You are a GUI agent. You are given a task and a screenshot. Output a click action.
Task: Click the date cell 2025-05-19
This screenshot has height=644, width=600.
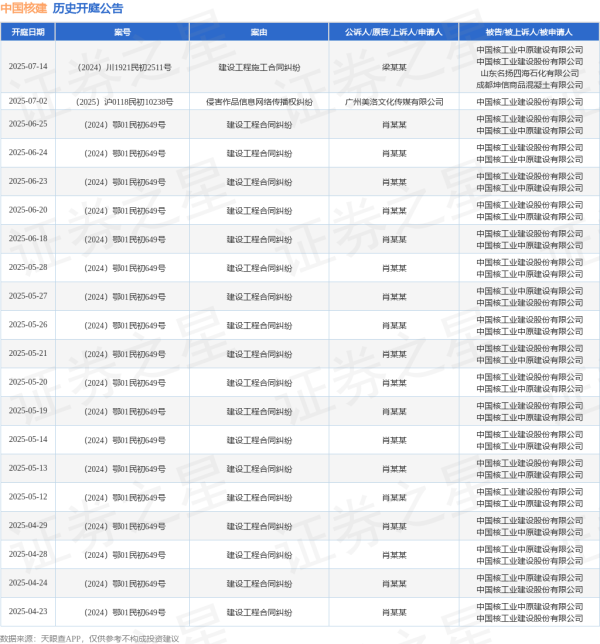point(28,411)
